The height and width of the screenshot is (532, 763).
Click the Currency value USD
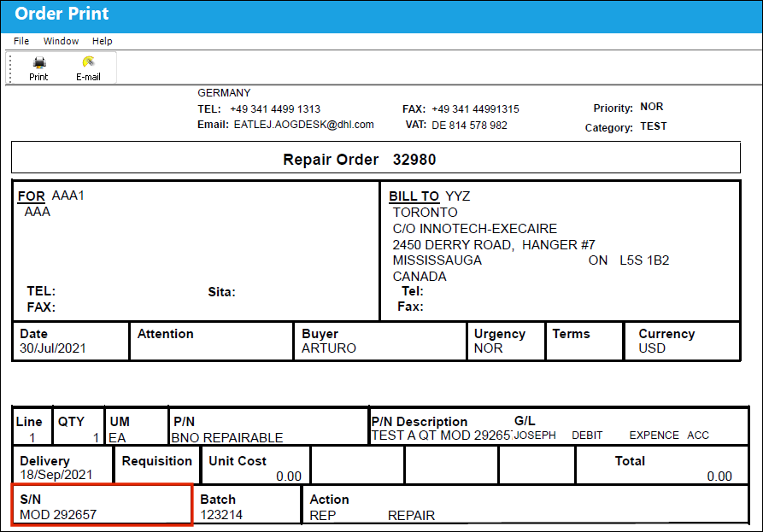652,348
